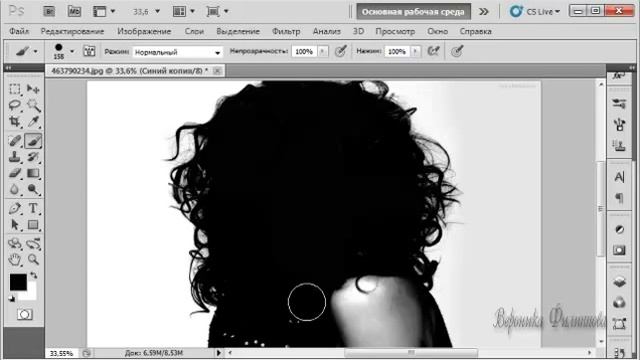Expand more workspaces with double chevron

point(484,11)
